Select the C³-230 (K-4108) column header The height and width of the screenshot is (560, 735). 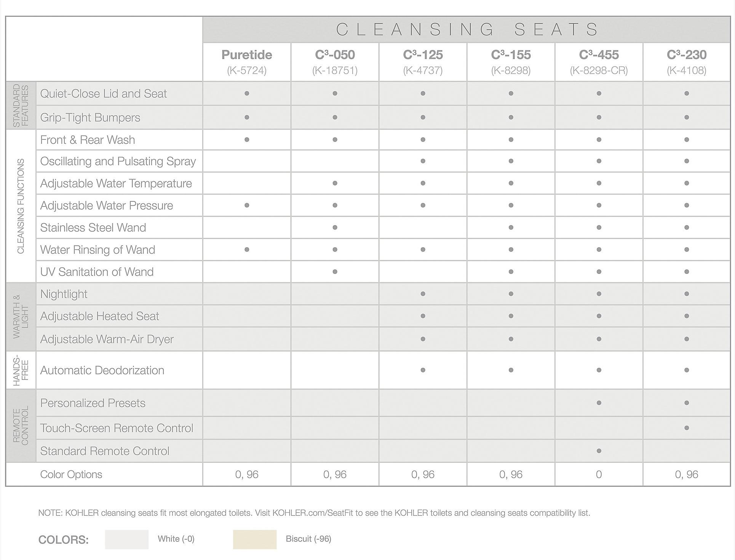click(686, 62)
